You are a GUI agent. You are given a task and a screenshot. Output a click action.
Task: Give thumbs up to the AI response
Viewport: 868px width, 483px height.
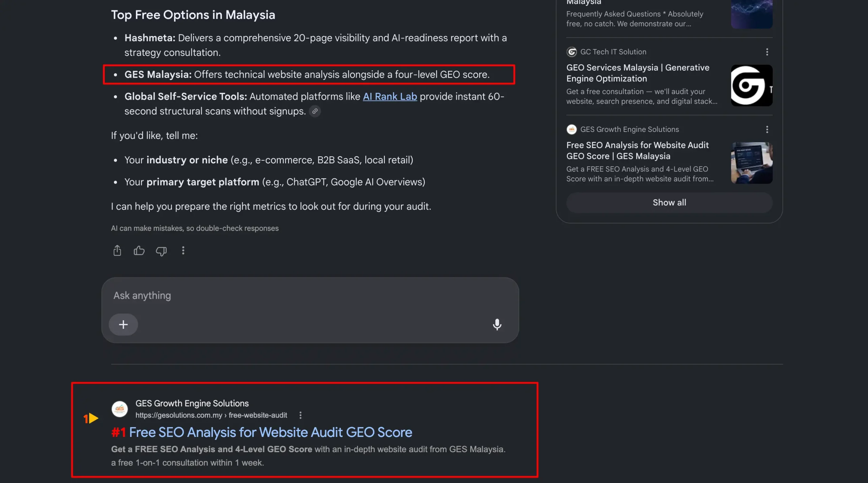(x=139, y=250)
